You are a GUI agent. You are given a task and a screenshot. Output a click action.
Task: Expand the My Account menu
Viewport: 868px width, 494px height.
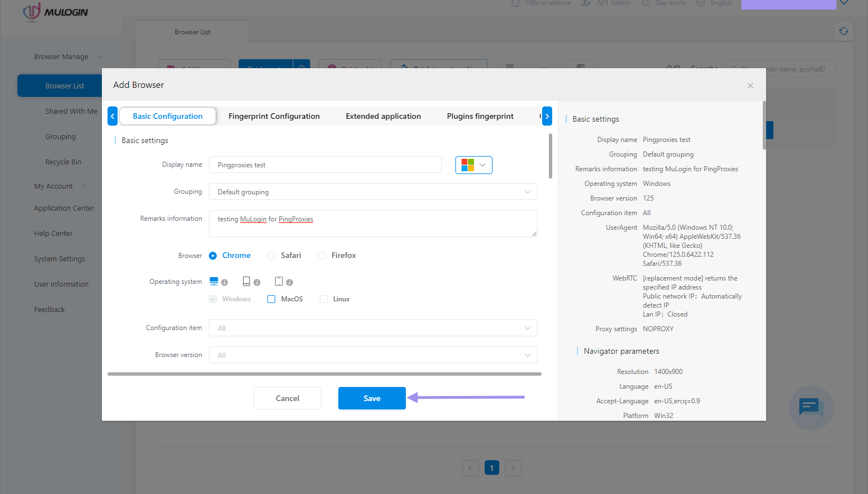pyautogui.click(x=61, y=186)
